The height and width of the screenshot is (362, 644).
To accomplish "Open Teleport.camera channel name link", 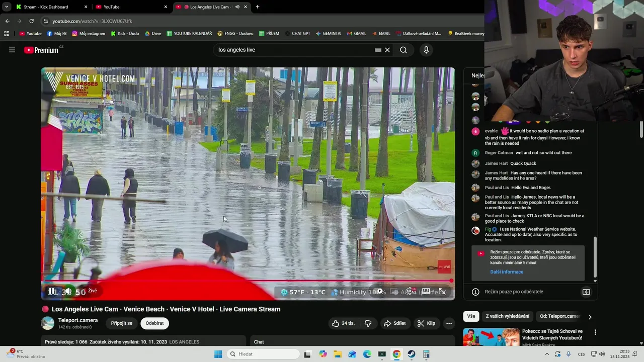I will tap(78, 320).
